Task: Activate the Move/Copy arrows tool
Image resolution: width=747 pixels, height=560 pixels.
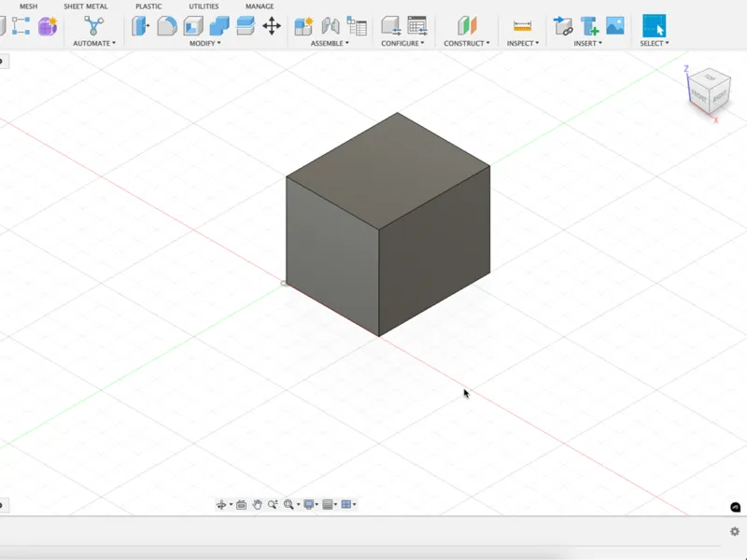Action: tap(272, 26)
